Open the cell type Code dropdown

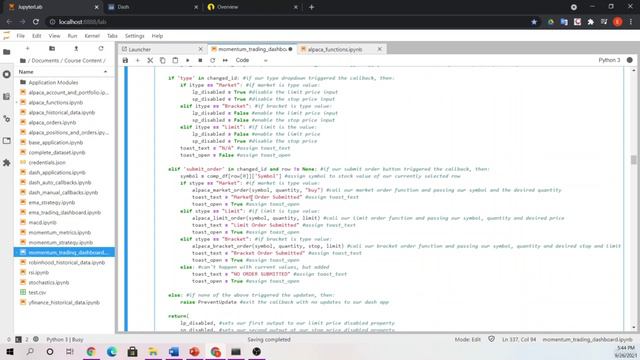click(x=251, y=60)
